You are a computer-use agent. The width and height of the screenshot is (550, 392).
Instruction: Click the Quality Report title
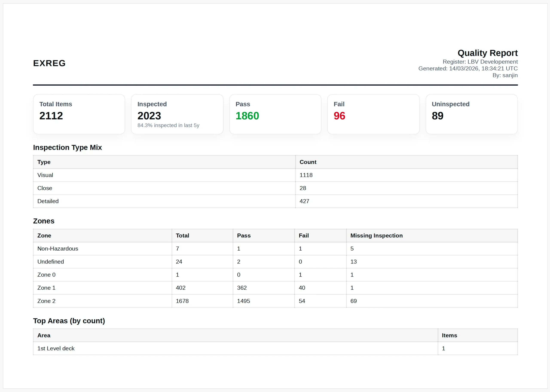(487, 53)
